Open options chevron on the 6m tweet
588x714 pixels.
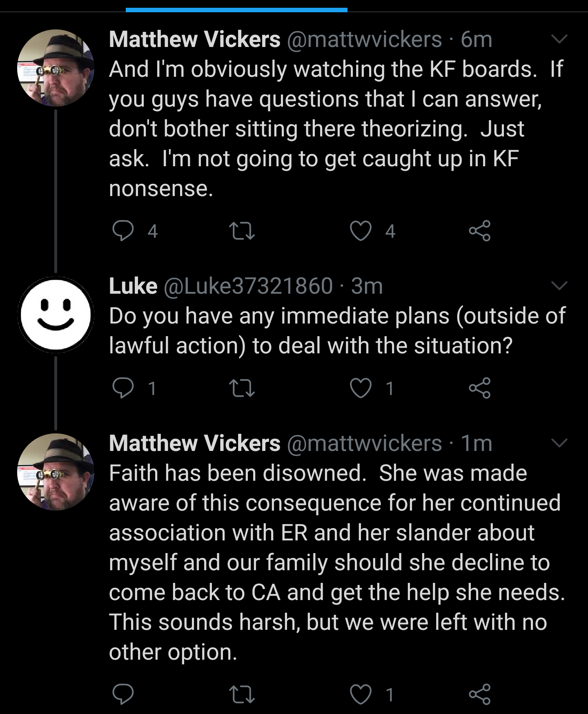tap(559, 39)
